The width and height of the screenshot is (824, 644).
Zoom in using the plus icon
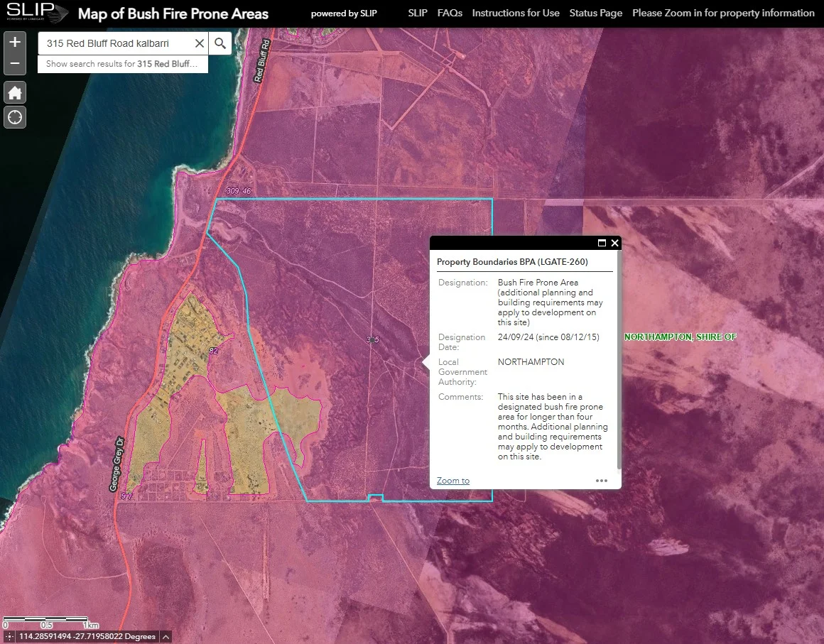(14, 43)
